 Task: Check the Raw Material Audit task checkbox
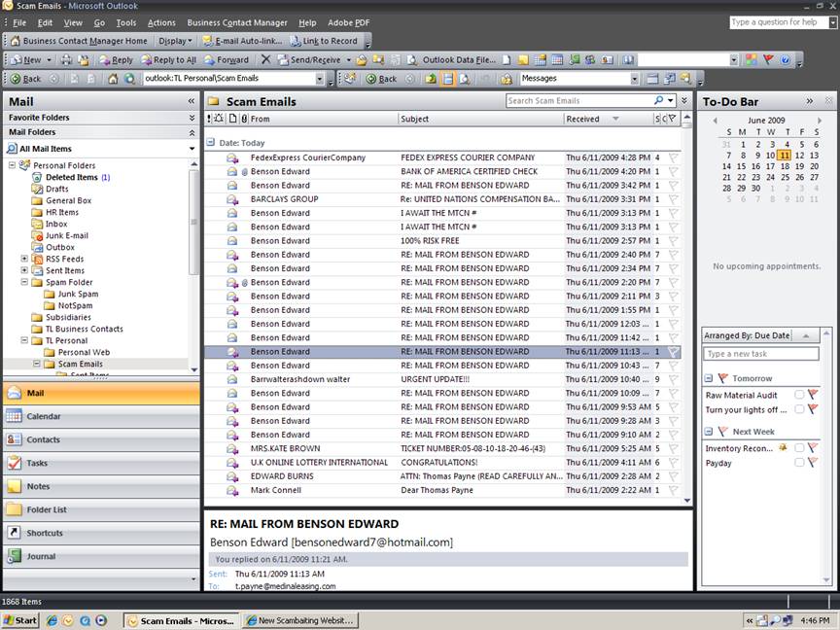pos(799,395)
